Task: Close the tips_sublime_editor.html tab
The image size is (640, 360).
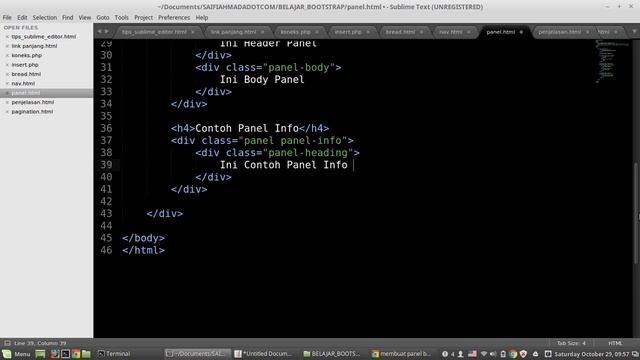Action: 193,32
